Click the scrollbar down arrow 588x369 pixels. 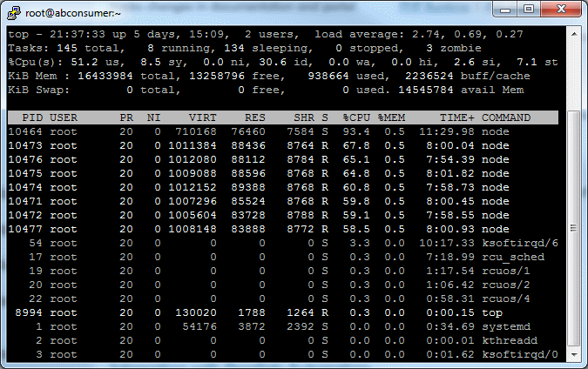coord(574,354)
